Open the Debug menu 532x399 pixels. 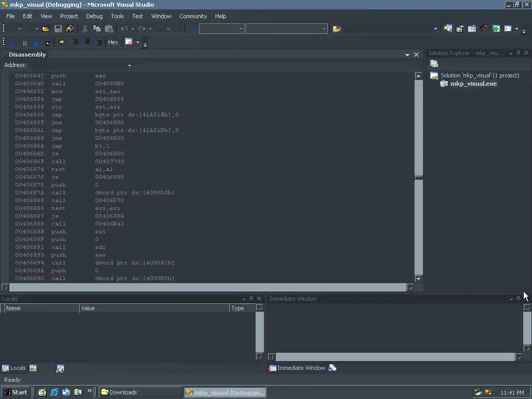(x=95, y=16)
